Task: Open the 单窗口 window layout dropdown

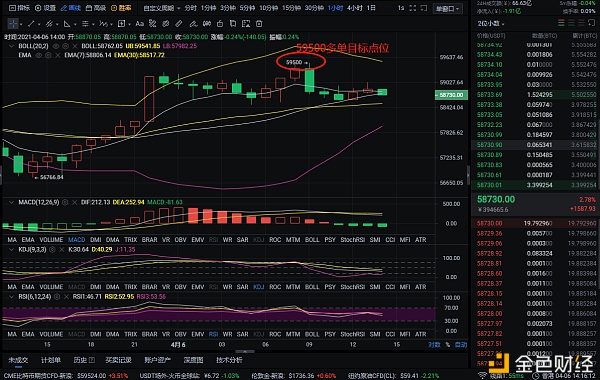Action: click(447, 8)
